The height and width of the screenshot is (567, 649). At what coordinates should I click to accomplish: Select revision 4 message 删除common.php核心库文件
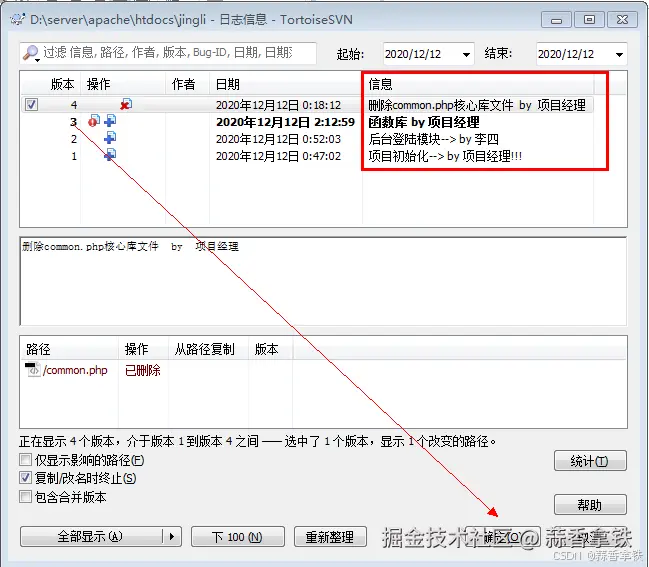pos(441,105)
